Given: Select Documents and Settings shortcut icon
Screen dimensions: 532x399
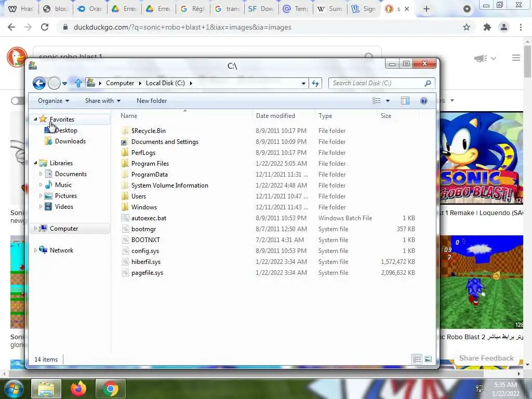Looking at the screenshot, I should pos(125,142).
